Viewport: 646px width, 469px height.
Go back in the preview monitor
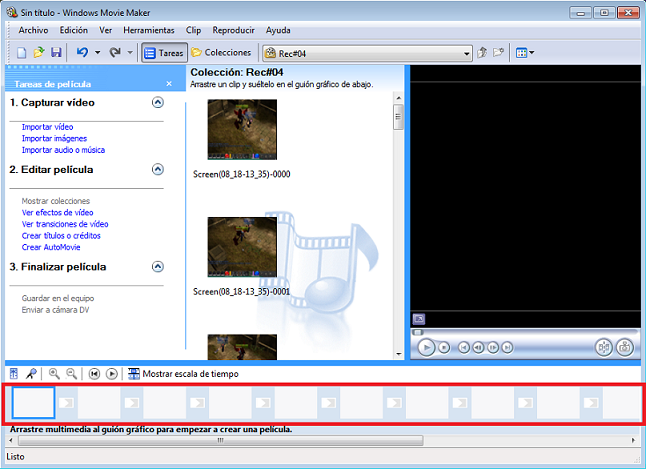[x=463, y=348]
